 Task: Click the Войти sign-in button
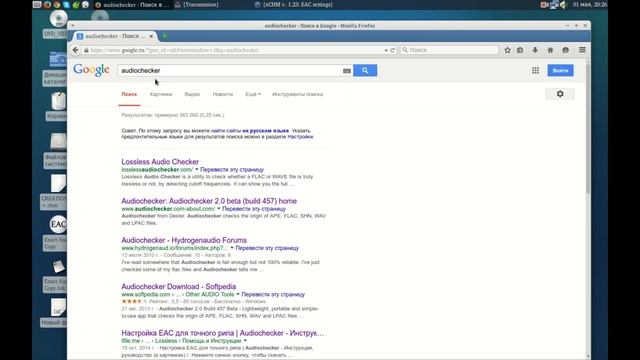[560, 70]
